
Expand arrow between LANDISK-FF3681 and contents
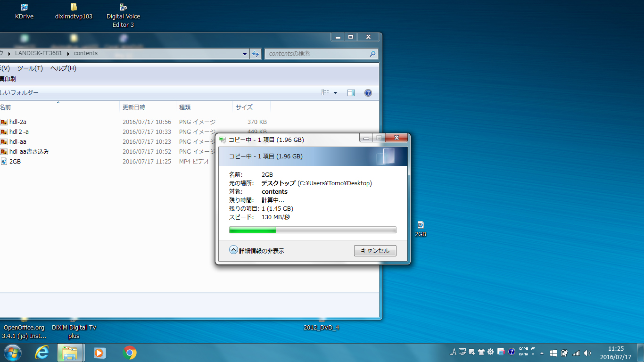tap(68, 54)
